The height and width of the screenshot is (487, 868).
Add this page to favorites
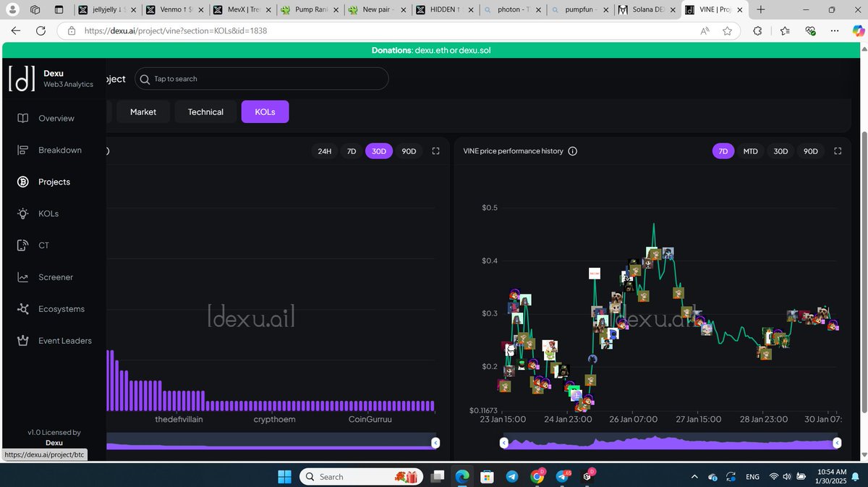[727, 31]
